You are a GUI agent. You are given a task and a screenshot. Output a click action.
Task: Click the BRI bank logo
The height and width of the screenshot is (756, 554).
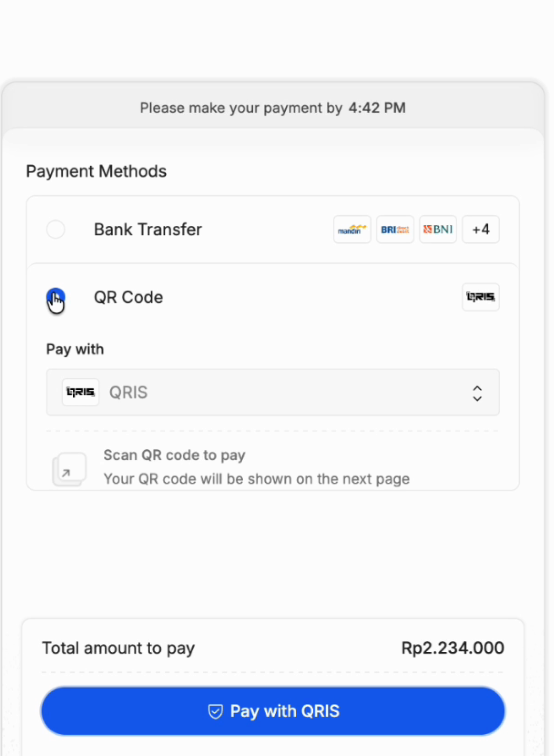[x=395, y=230]
